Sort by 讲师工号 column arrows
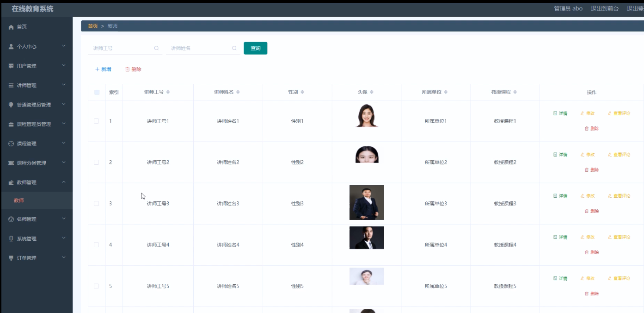This screenshot has height=313, width=644. click(168, 92)
